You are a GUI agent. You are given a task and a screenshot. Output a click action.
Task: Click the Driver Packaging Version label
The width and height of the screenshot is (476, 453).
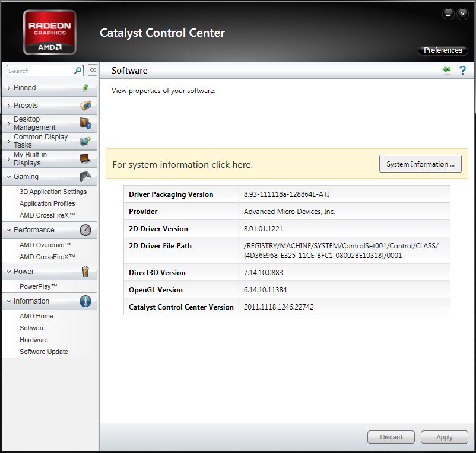pyautogui.click(x=171, y=194)
